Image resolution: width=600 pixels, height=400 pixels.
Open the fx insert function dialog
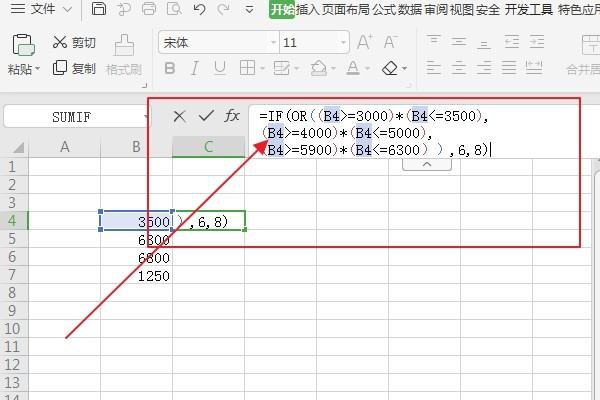click(x=232, y=116)
